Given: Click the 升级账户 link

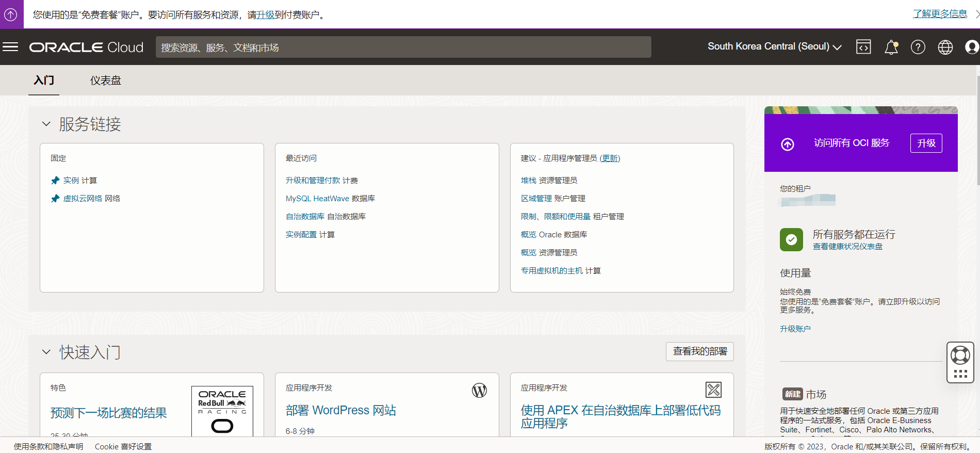Looking at the screenshot, I should [795, 329].
